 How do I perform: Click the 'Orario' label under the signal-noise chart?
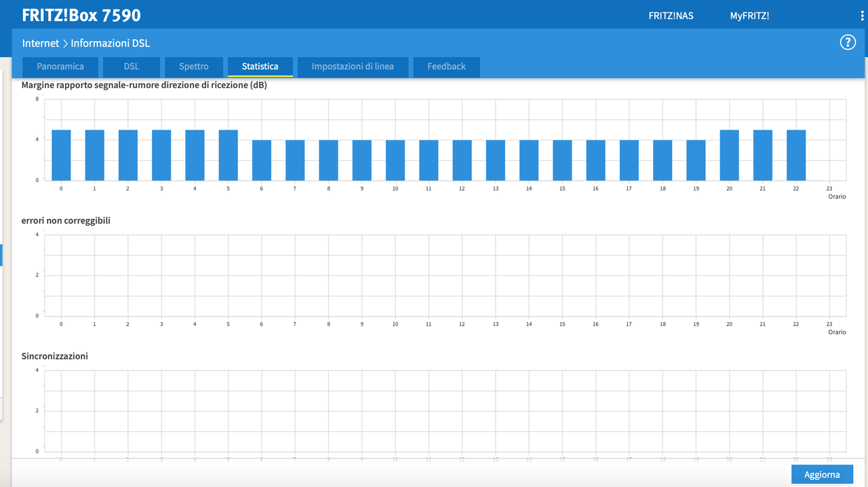pos(837,197)
